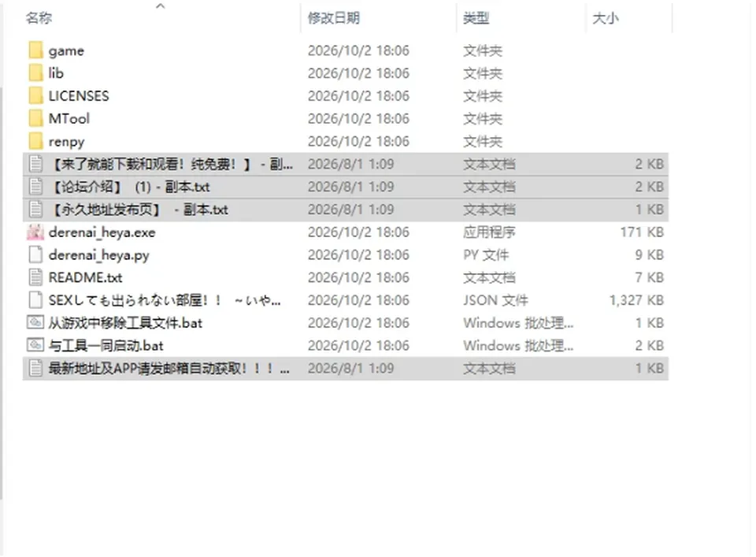
Task: Select the derenai_heya.py file name
Action: coord(99,254)
